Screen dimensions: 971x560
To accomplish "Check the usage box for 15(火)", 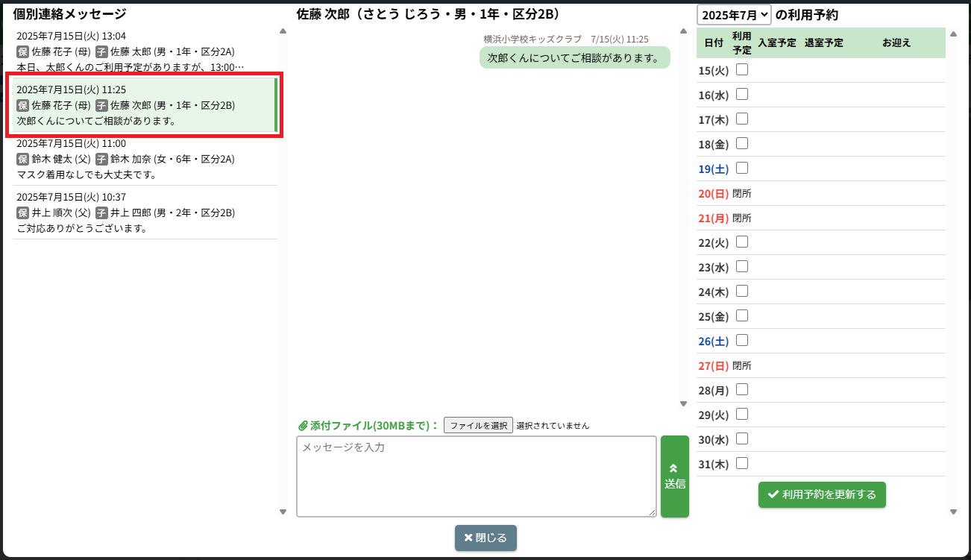I will coord(742,70).
